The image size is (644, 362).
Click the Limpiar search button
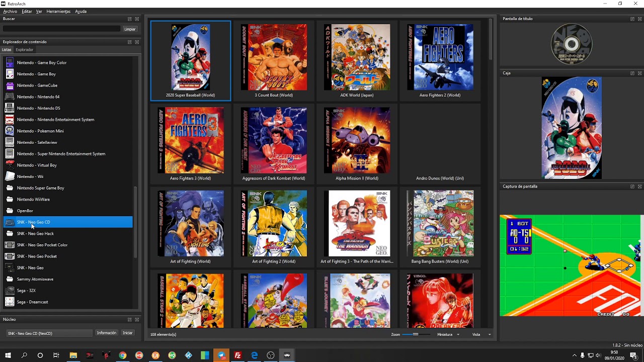(130, 29)
